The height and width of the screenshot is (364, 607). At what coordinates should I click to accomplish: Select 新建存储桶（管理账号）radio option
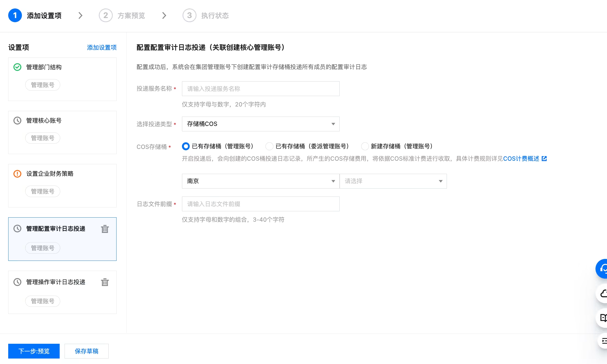pyautogui.click(x=365, y=146)
